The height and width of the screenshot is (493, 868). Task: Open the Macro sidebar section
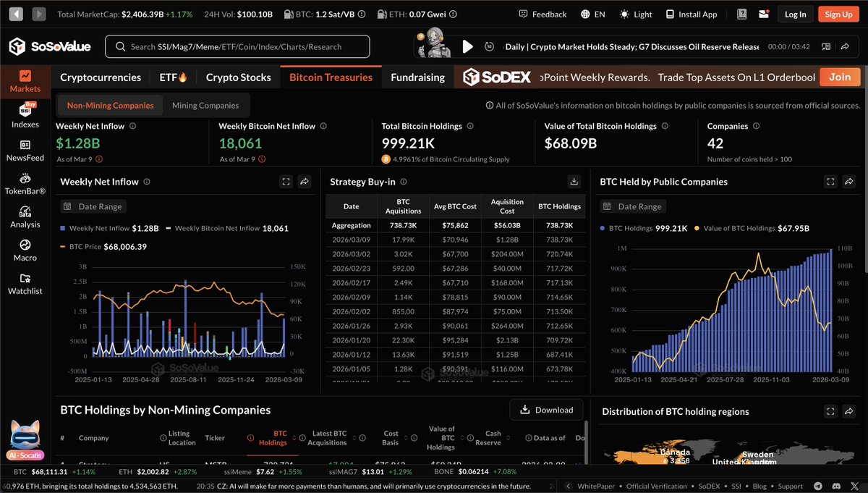pyautogui.click(x=25, y=250)
